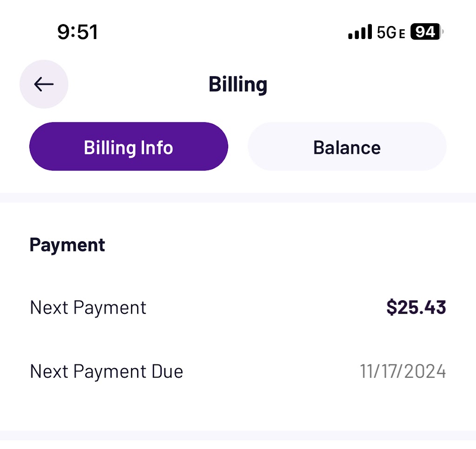476x449 pixels.
Task: Tap the $25.43 payment amount
Action: [x=416, y=307]
